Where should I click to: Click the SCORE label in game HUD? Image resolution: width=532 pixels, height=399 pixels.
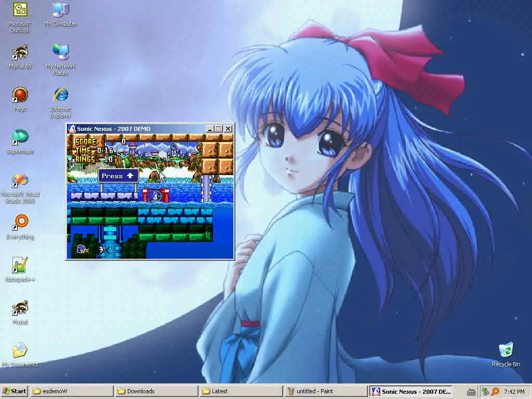tap(86, 141)
